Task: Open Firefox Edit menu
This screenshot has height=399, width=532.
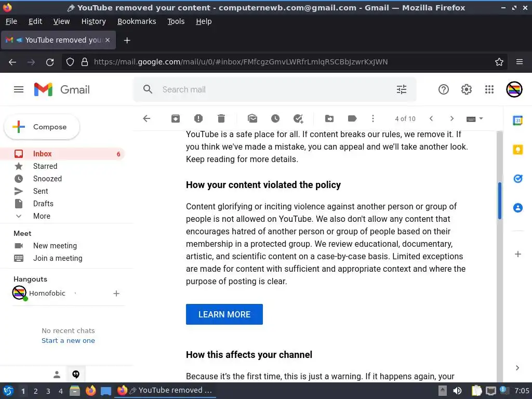Action: [x=35, y=21]
